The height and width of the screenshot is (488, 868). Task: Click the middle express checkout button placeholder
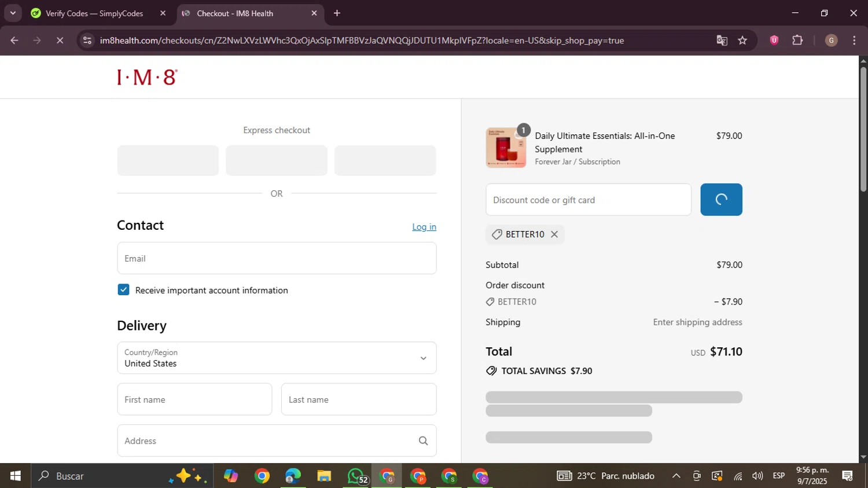point(277,160)
